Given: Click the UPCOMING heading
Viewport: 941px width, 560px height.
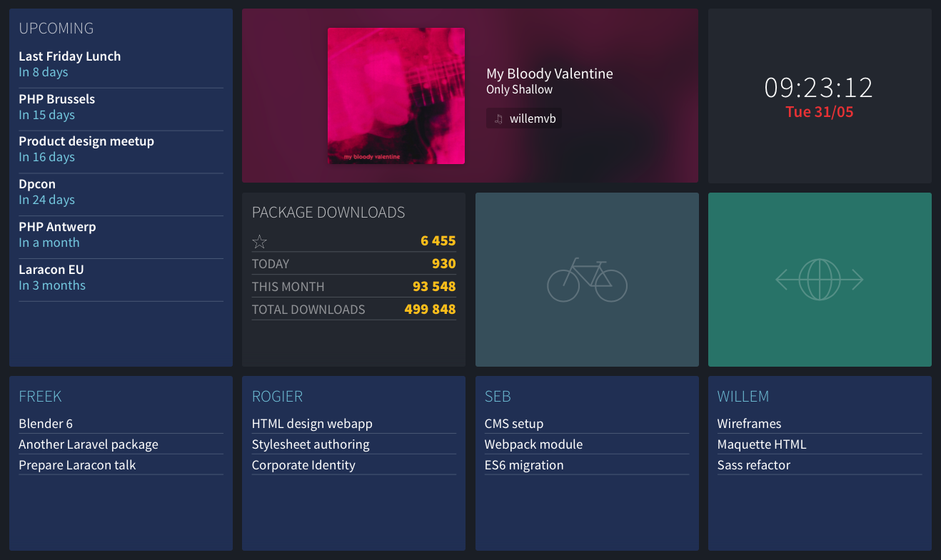Looking at the screenshot, I should point(56,29).
